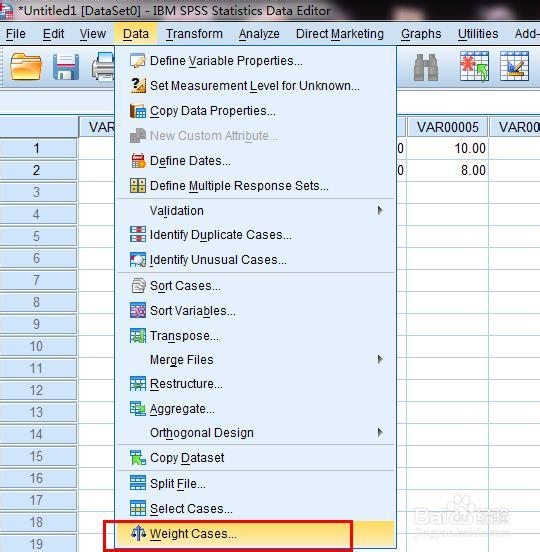Open the Graphs menu
Screen dimensions: 540x552
(x=421, y=34)
